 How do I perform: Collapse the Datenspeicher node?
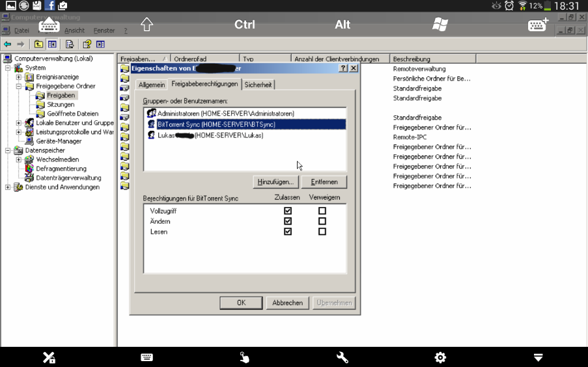[x=8, y=150]
